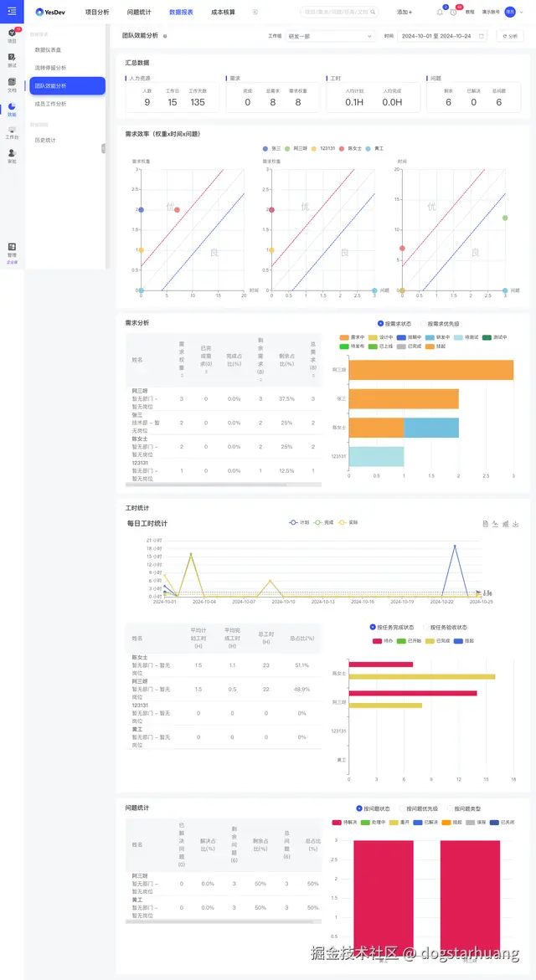536x980 pixels.
Task: Sort by 已完成需求 column sort icon
Action: [x=206, y=372]
